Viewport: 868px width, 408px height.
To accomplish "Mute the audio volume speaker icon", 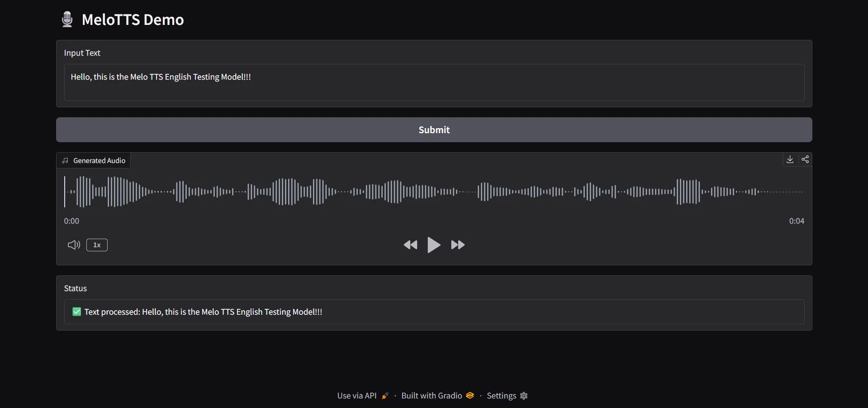I will point(74,245).
